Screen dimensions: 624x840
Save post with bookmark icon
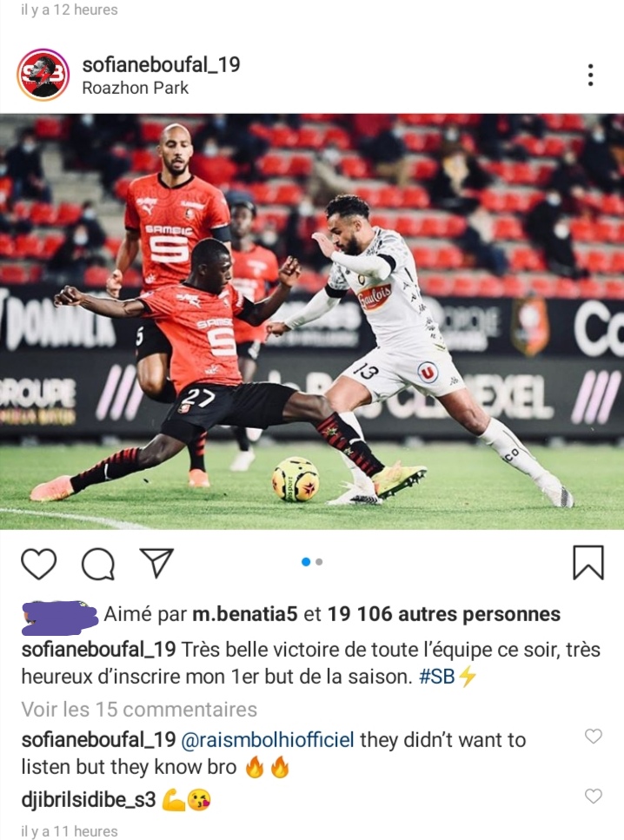[x=588, y=563]
